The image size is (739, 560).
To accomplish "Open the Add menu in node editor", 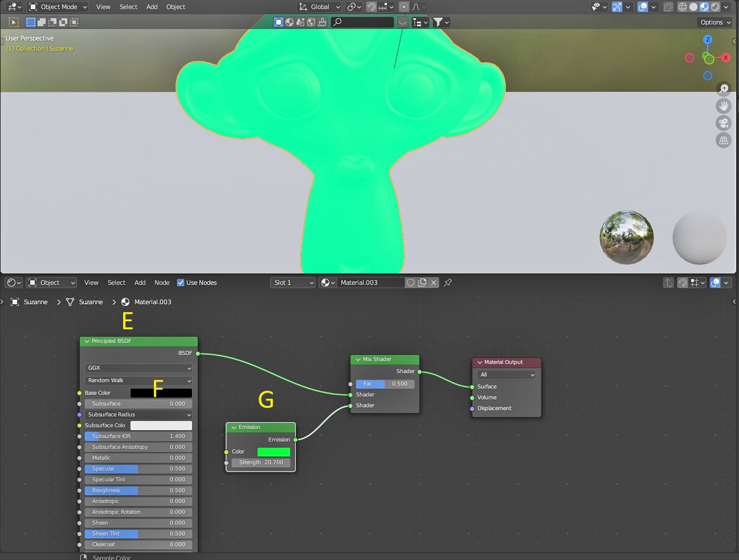I will tap(140, 283).
